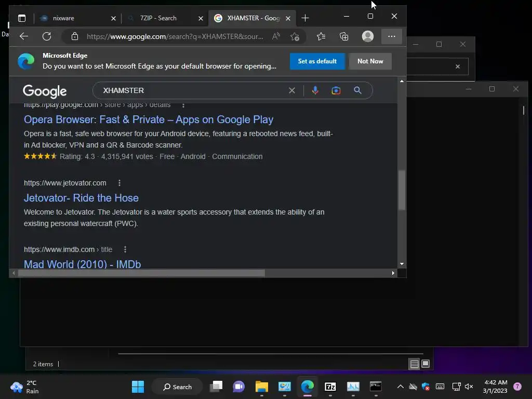Image resolution: width=532 pixels, height=399 pixels.
Task: Go to the Google homepage logo
Action: pos(45,91)
